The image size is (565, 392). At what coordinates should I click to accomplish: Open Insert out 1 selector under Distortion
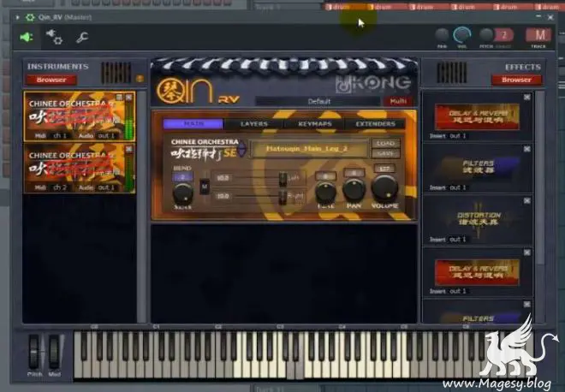pyautogui.click(x=458, y=240)
